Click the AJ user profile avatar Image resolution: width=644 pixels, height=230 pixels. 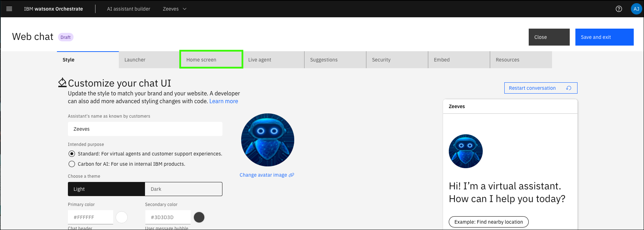point(636,9)
